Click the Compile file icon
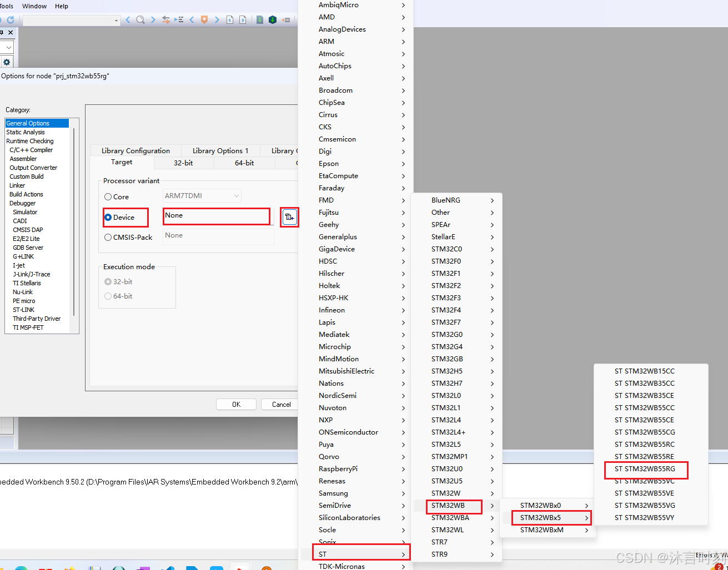 259,19
